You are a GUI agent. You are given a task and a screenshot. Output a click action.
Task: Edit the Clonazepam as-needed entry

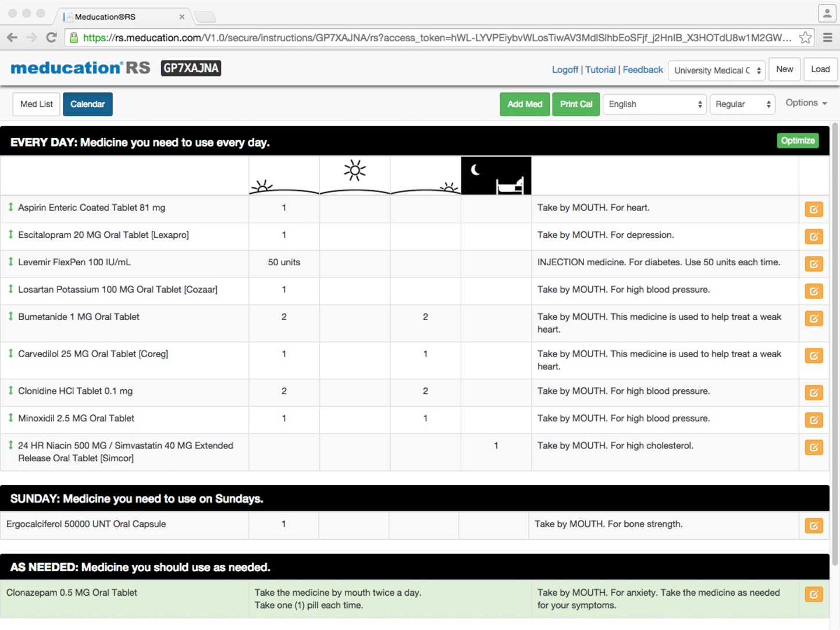[x=814, y=595]
